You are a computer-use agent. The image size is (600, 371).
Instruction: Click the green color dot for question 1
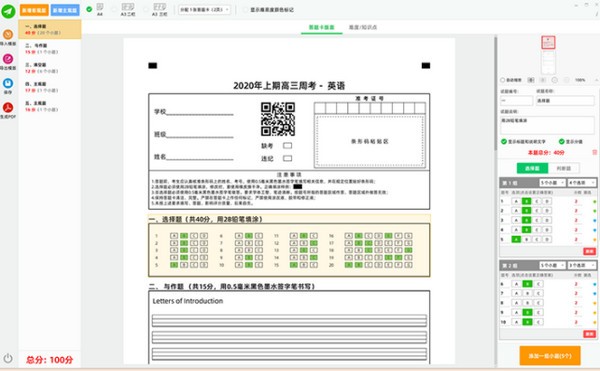595,201
